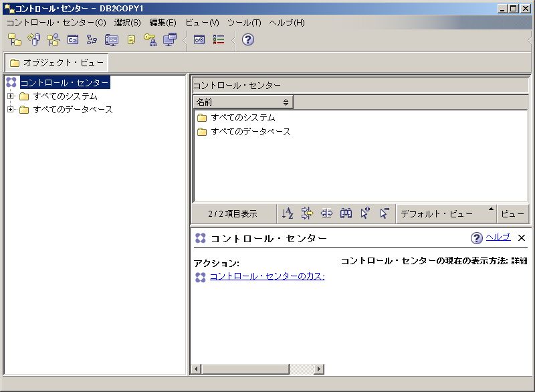The image size is (535, 392).
Task: Open the ビュー(V) menu
Action: [x=202, y=23]
